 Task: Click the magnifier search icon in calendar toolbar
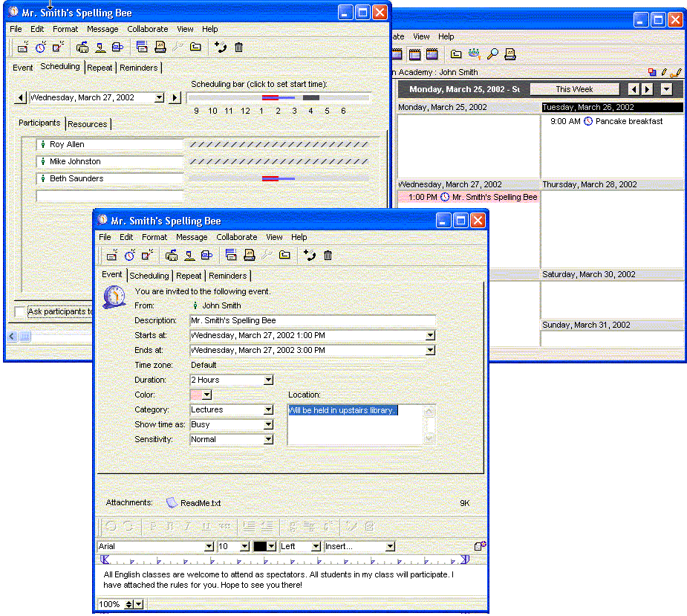[x=493, y=54]
